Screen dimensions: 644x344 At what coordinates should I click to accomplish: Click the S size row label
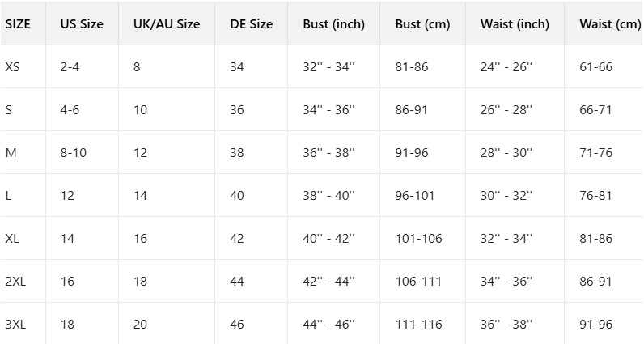tap(9, 109)
